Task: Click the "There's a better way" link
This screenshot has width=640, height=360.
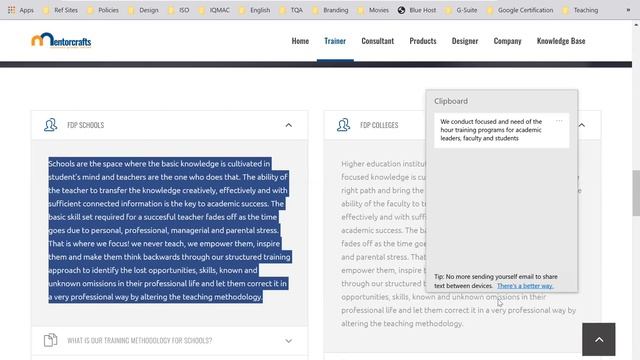Action: [525, 286]
